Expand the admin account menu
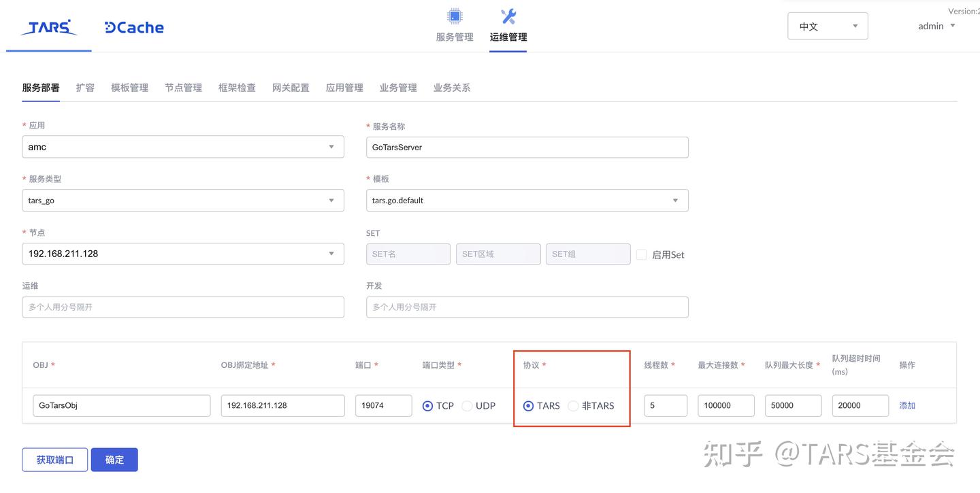Image resolution: width=980 pixels, height=493 pixels. pyautogui.click(x=936, y=26)
